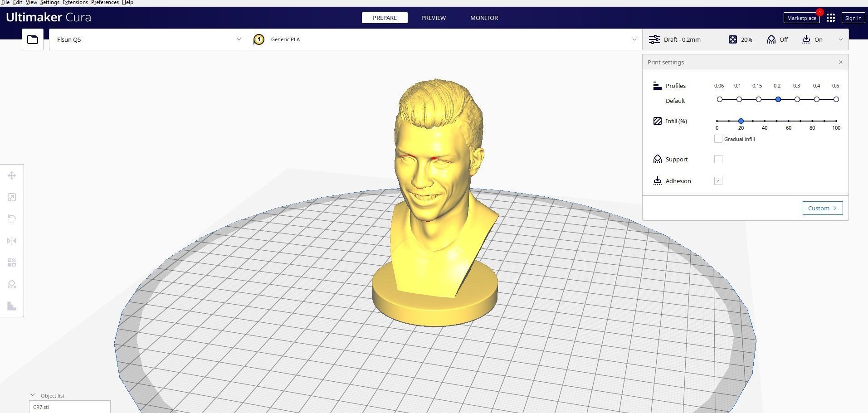The height and width of the screenshot is (413, 868).
Task: Select 0.4 layer height profile
Action: (817, 99)
